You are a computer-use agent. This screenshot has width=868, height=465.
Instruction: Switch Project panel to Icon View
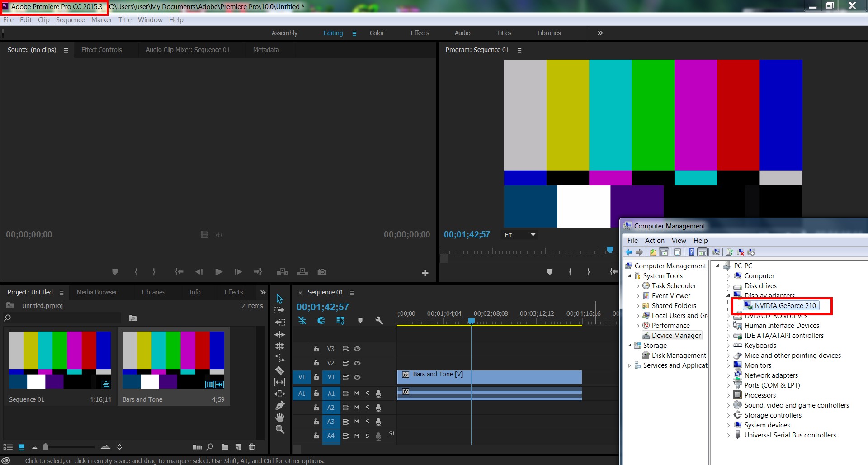coord(21,447)
